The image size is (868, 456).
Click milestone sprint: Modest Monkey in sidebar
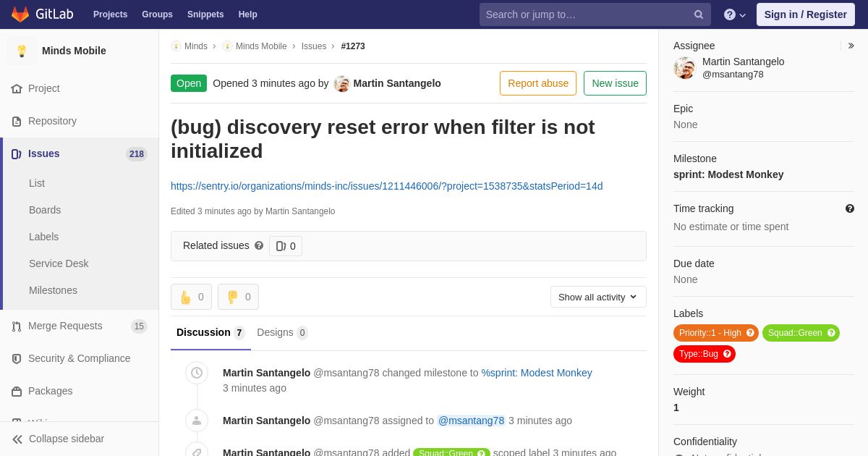point(728,174)
